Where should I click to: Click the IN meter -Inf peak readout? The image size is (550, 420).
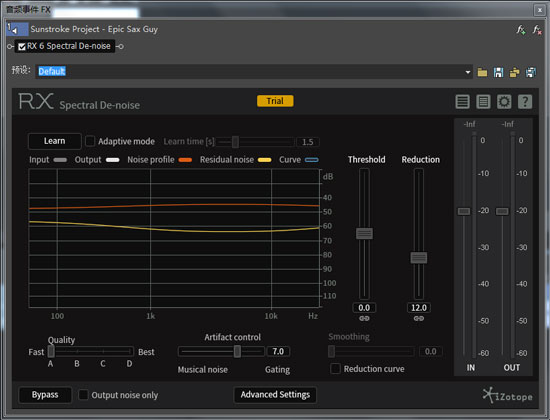tap(469, 124)
